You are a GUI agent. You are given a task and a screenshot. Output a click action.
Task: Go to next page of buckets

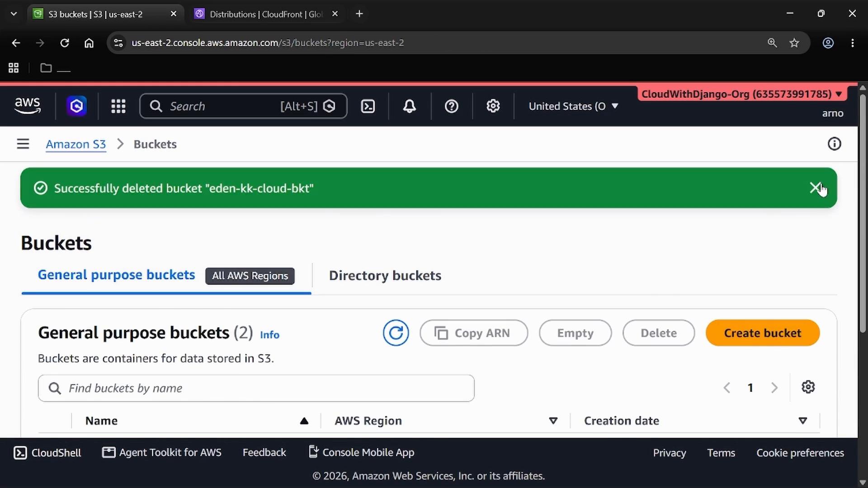pos(774,388)
